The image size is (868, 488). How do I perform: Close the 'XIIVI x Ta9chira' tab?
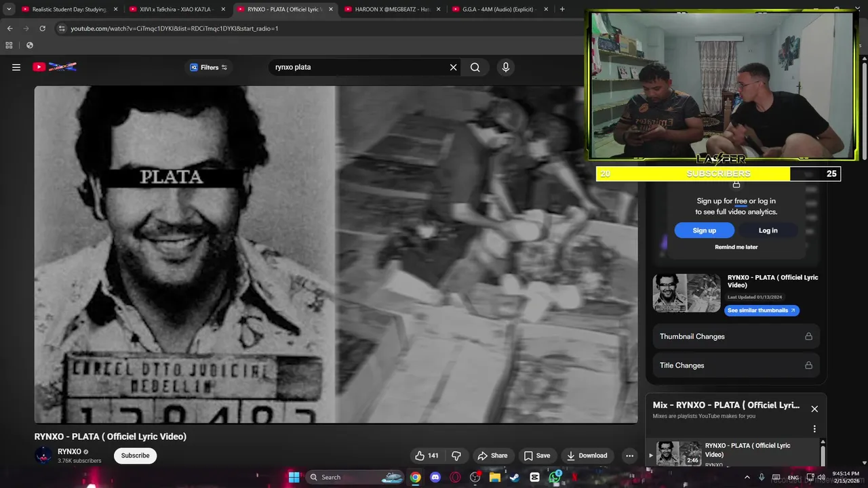point(223,9)
